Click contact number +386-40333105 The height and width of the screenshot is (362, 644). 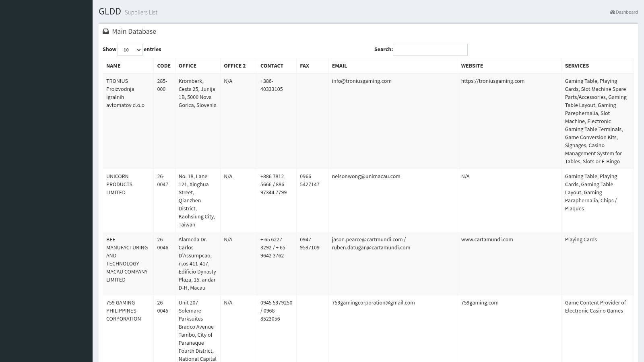(x=277, y=121)
